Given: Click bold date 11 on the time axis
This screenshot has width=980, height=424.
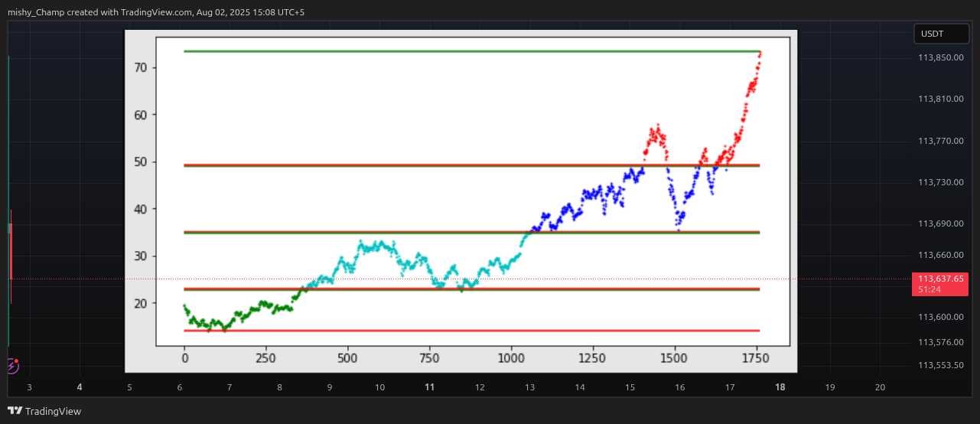Looking at the screenshot, I should point(430,387).
